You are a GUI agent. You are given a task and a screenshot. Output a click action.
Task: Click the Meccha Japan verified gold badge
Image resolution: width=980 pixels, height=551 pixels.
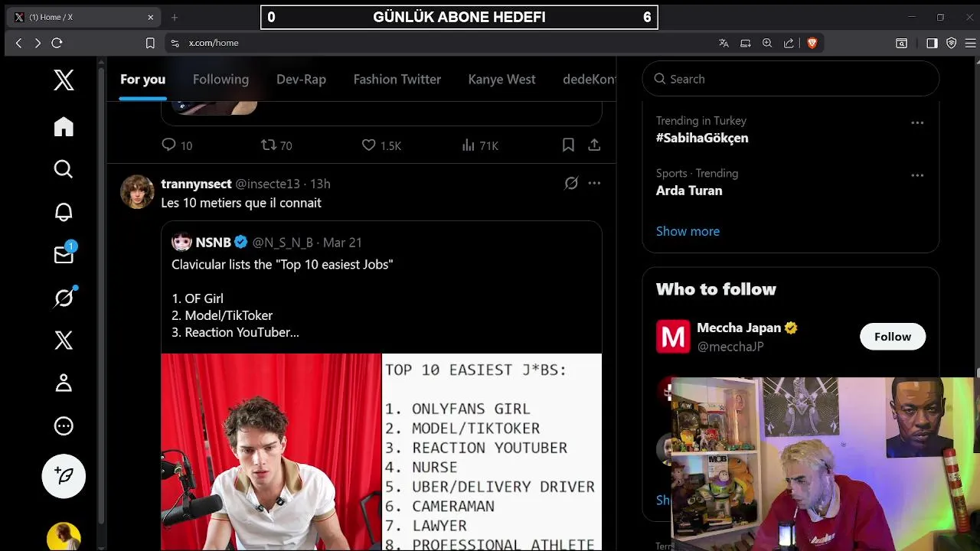click(791, 328)
